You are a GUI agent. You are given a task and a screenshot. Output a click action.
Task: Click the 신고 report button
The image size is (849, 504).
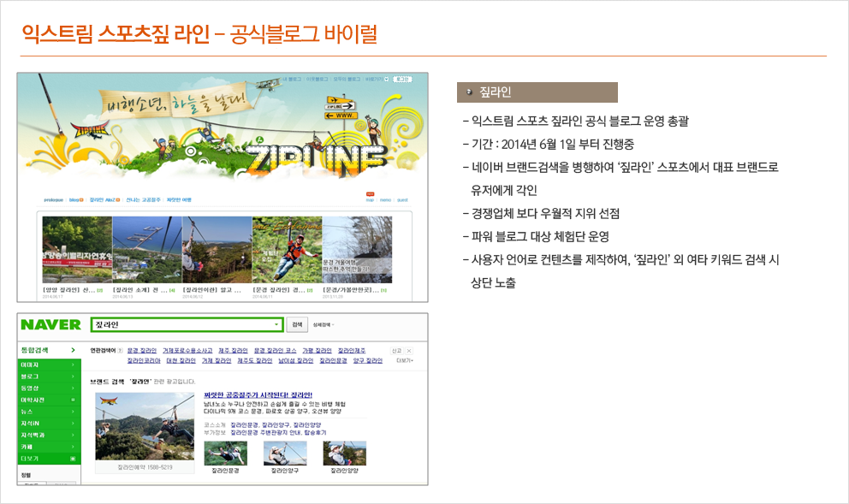pos(397,351)
